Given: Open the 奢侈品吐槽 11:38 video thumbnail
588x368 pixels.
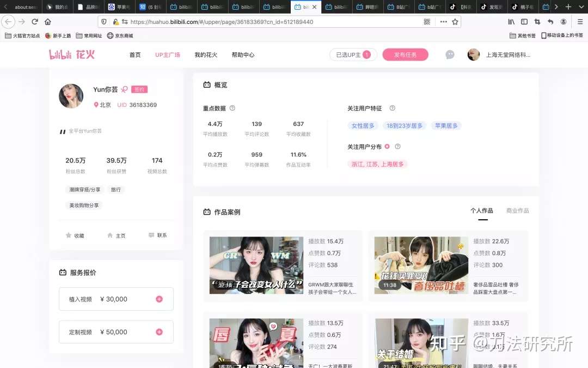Looking at the screenshot, I should (421, 265).
